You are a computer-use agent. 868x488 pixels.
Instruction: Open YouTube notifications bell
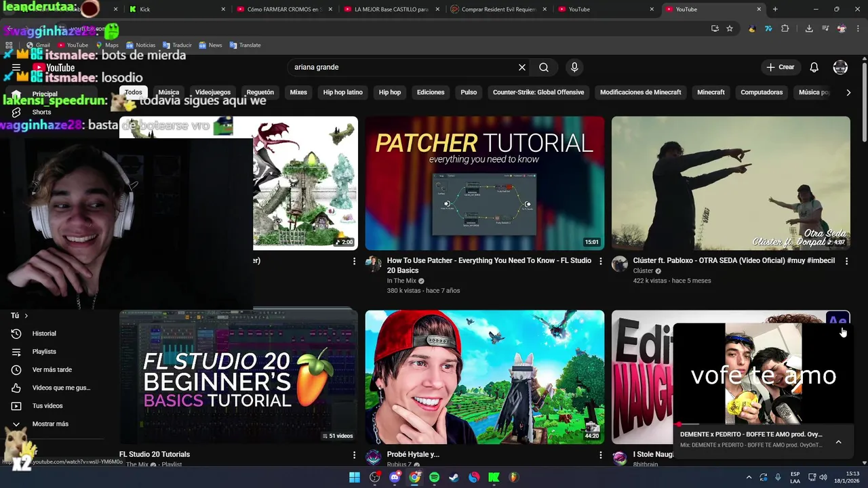pos(814,67)
